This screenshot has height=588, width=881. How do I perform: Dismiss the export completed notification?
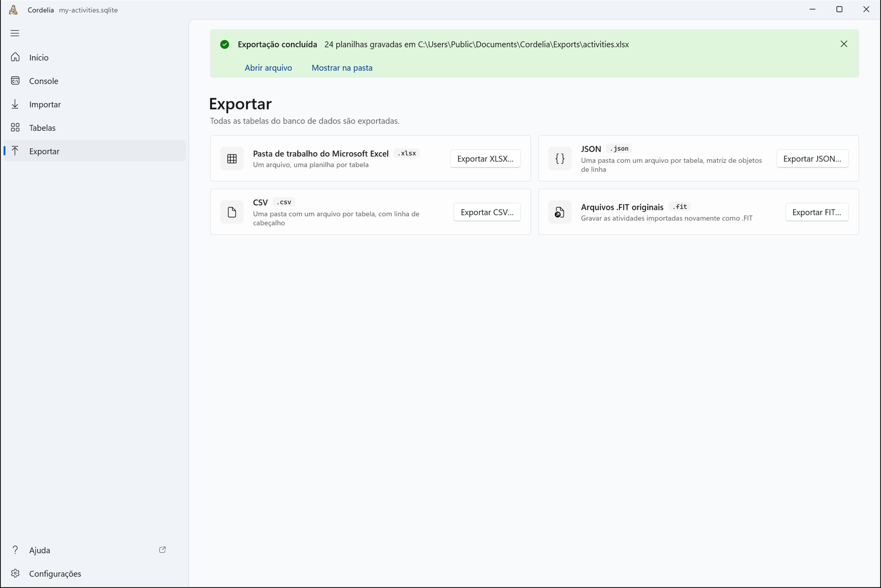[844, 44]
